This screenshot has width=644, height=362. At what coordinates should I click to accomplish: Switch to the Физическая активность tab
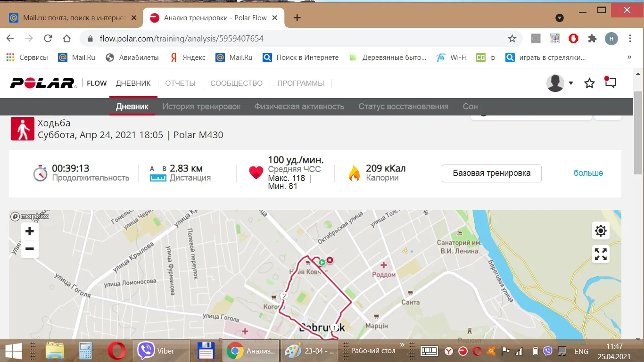[299, 107]
